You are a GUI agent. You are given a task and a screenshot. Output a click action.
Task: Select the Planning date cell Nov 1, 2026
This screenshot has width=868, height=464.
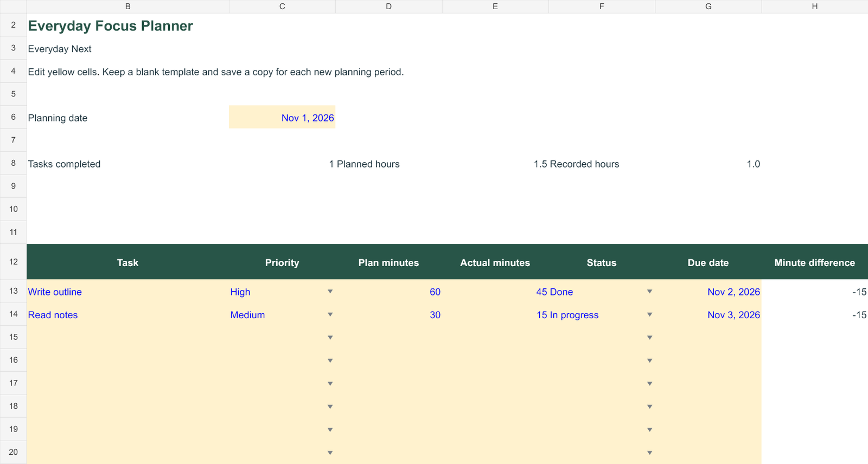pos(282,117)
